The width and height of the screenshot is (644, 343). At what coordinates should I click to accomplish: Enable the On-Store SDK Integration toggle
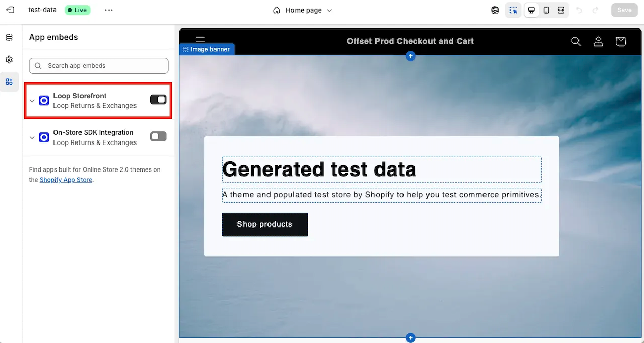point(158,136)
